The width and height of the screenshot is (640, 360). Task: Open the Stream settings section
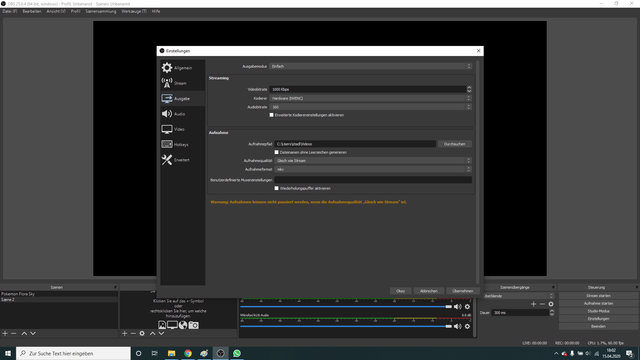[182, 83]
